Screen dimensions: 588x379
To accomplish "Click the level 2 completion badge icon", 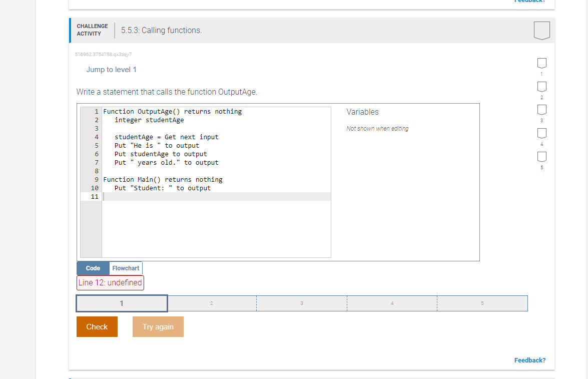I will (x=542, y=87).
